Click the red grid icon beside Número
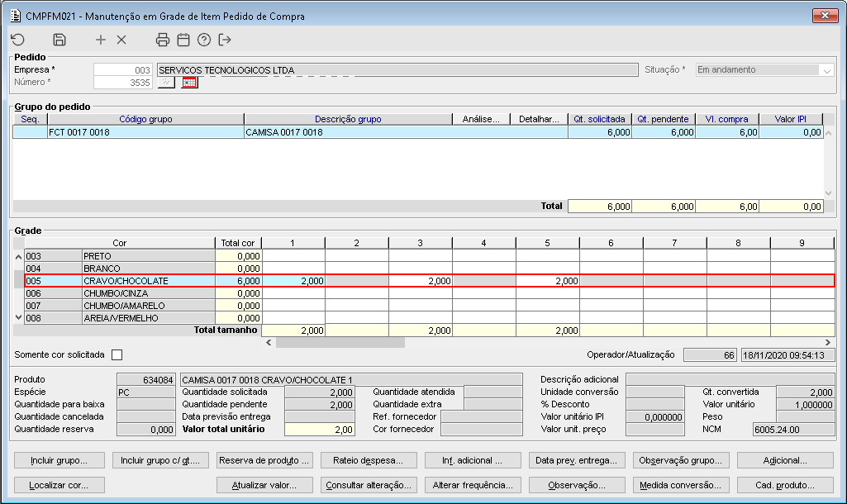The image size is (847, 504). tap(190, 83)
